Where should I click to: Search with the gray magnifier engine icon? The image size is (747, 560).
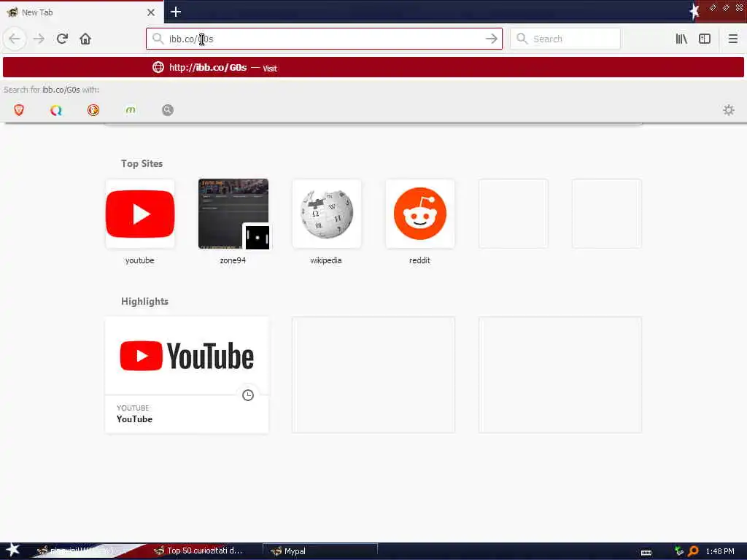click(x=168, y=110)
